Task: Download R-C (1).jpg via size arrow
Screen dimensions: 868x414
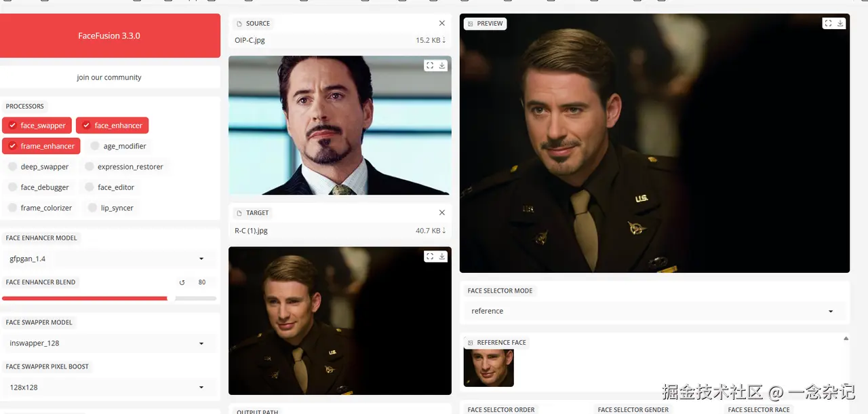Action: pos(431,231)
